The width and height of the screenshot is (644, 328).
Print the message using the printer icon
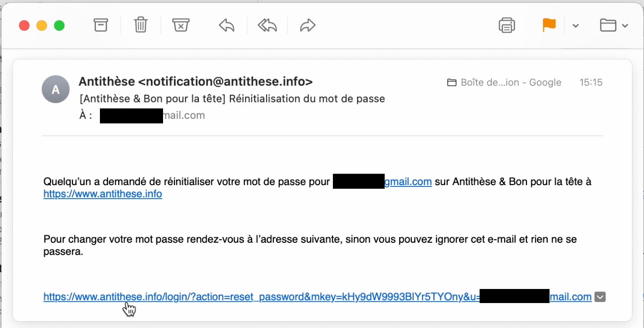507,25
